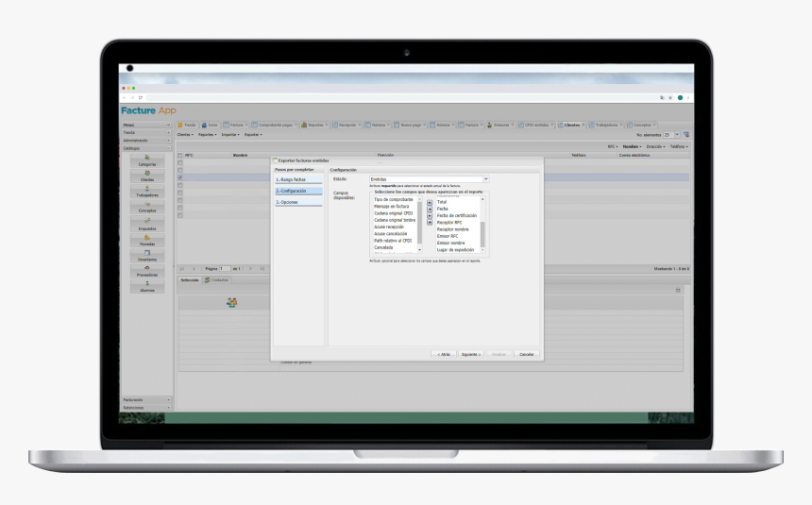812x505 pixels.
Task: Click the bottom field-transfer arrow button
Action: coord(430,222)
